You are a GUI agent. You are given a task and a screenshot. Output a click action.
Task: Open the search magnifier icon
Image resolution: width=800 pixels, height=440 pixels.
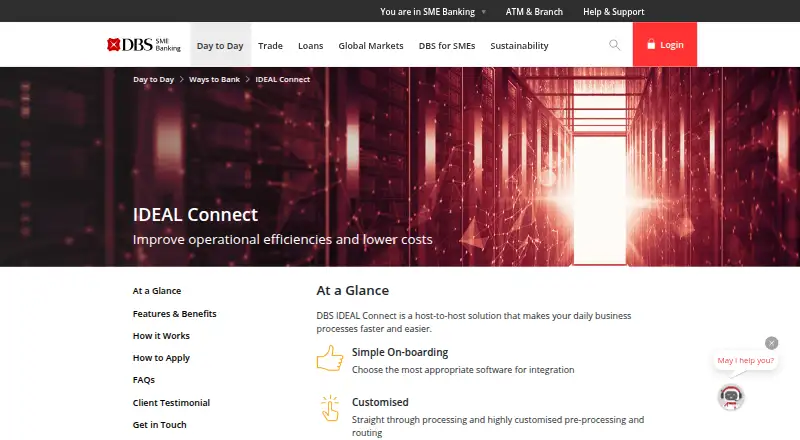coord(614,45)
